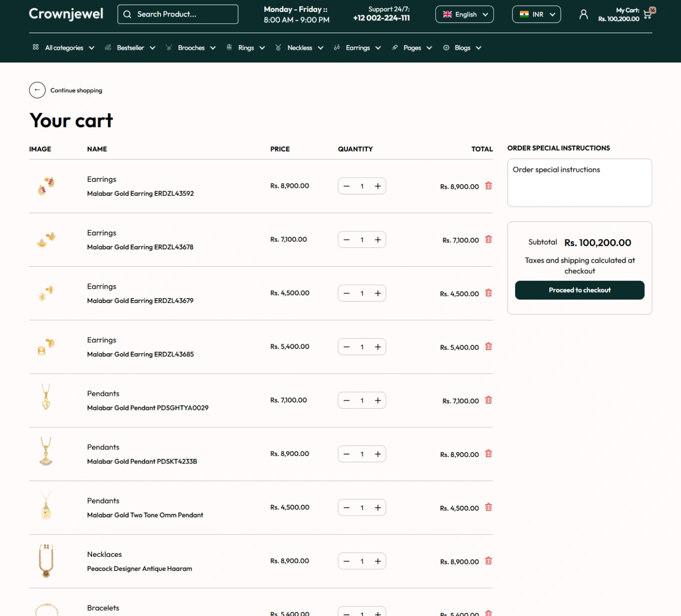Increase quantity of Earring ERDZL43685
Screen dimensions: 681x616
pos(378,347)
